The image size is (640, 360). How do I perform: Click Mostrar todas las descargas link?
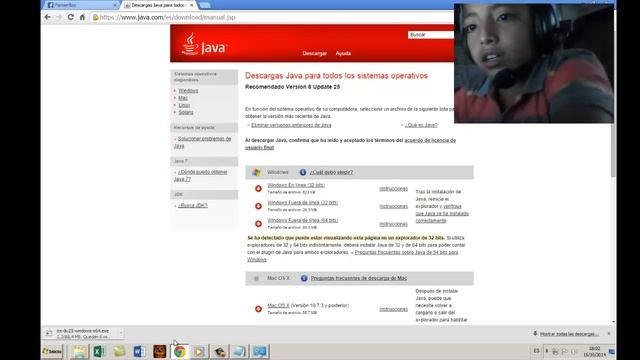(569, 334)
